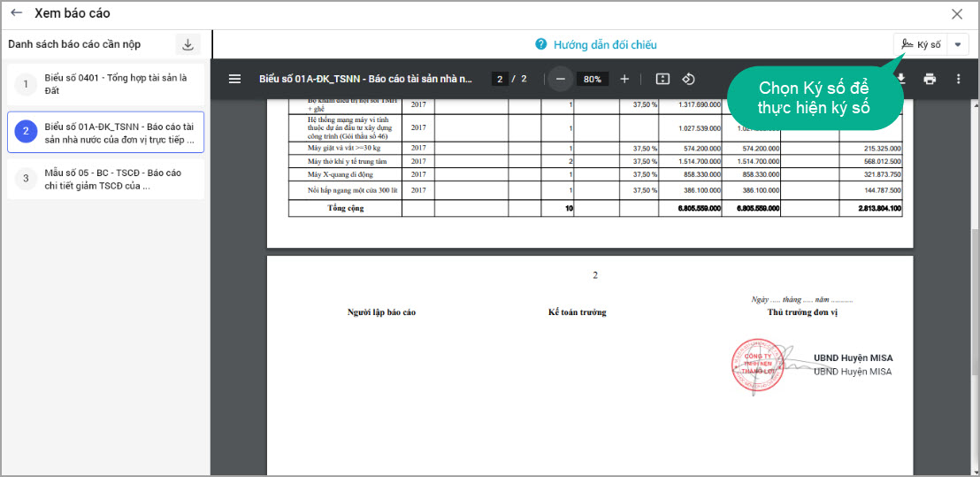Open Hướng dẫn đối chiếu link
Image resolution: width=980 pixels, height=477 pixels.
pos(605,45)
